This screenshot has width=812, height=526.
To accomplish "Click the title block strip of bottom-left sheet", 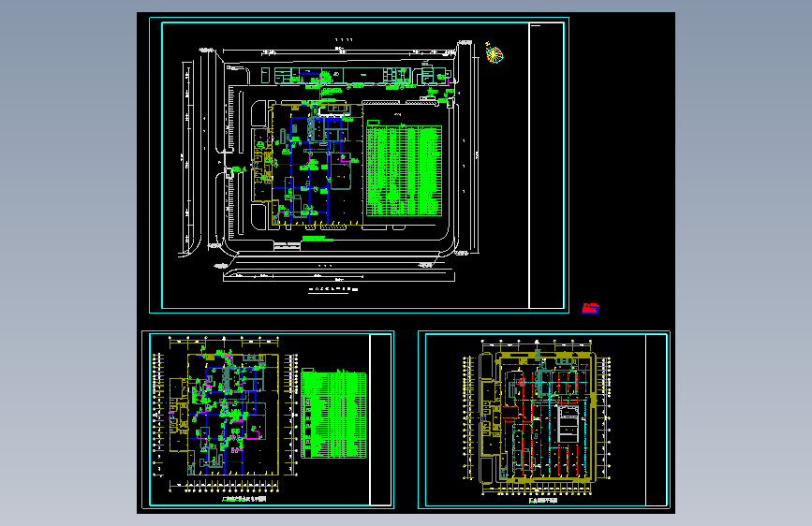I will 380,419.
